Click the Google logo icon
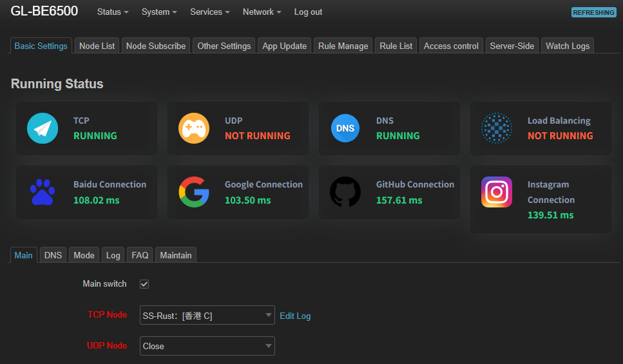 tap(194, 192)
